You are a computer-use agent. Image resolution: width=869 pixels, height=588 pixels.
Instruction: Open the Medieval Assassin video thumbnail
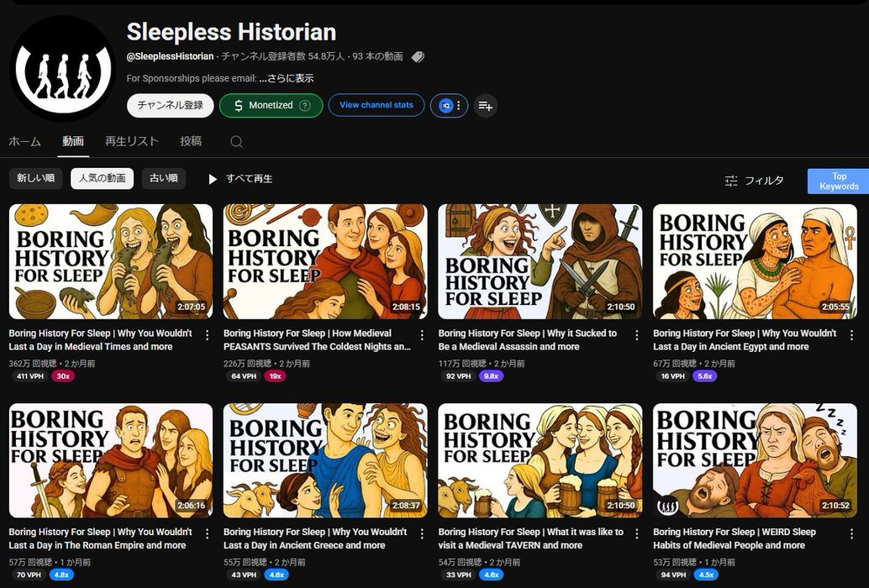point(540,261)
